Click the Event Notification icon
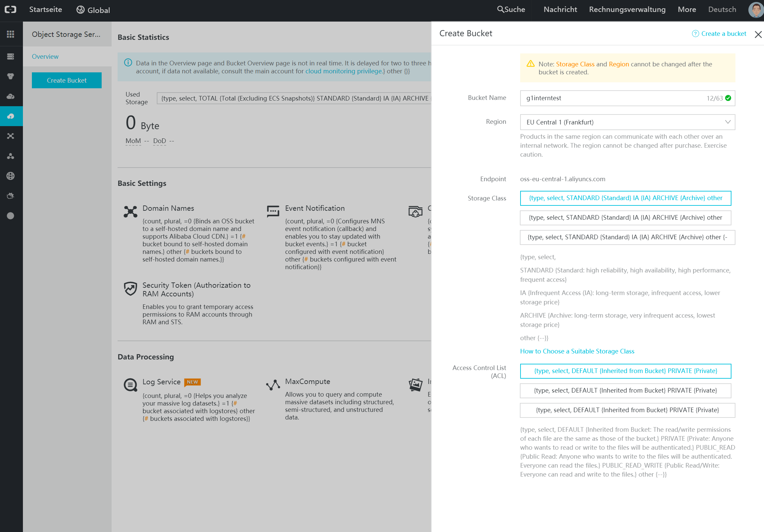Viewport: 764px width, 532px height. (x=273, y=211)
